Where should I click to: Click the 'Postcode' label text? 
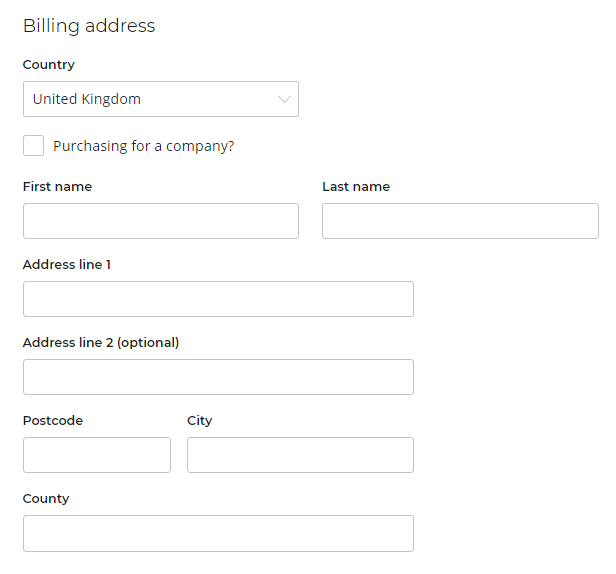53,421
